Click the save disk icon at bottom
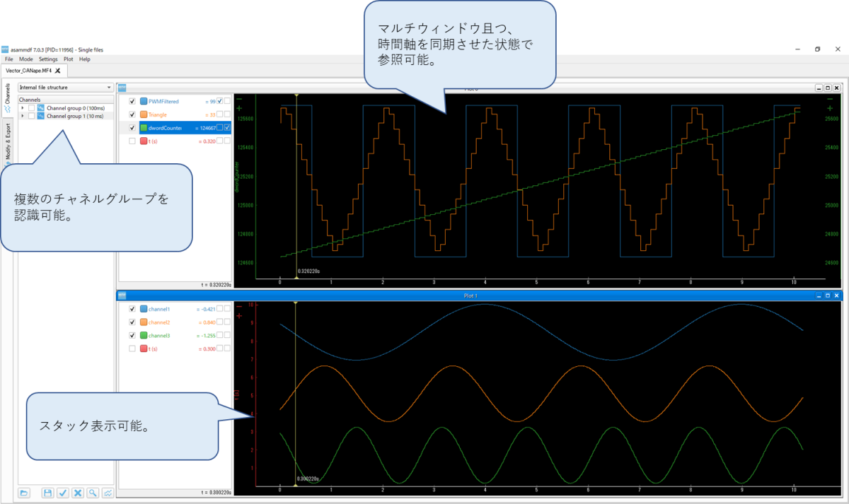 pyautogui.click(x=47, y=493)
